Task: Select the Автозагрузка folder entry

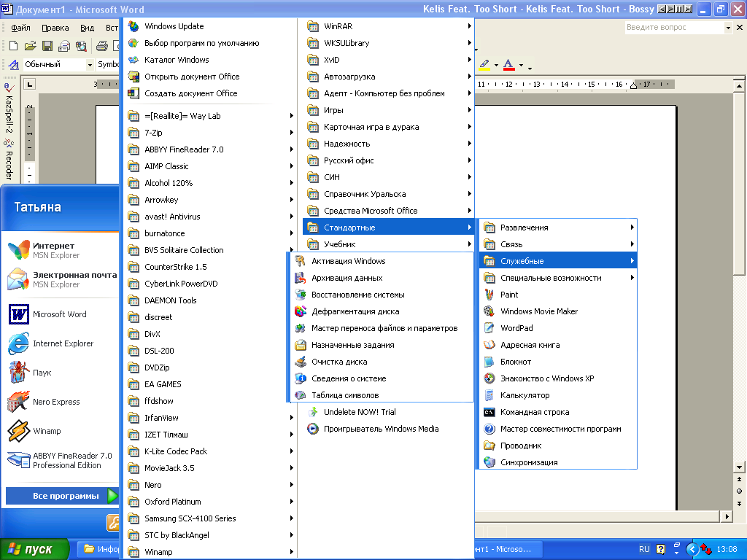Action: tap(388, 77)
